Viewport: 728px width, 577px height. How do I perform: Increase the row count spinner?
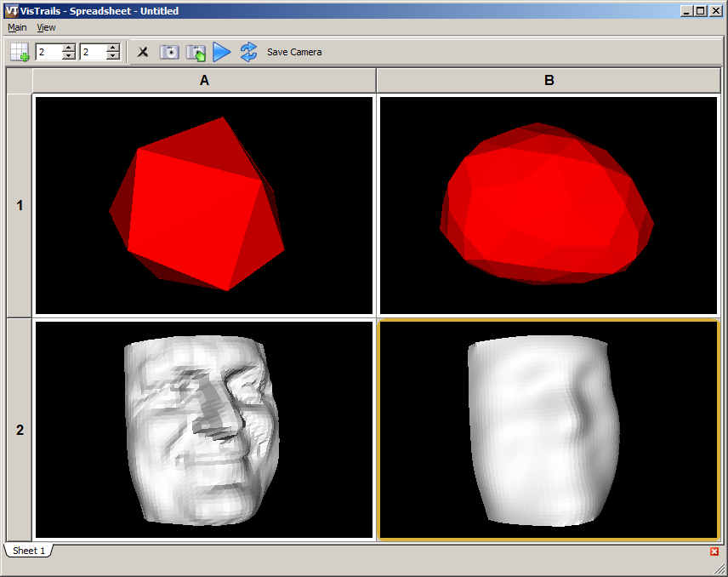pos(69,48)
